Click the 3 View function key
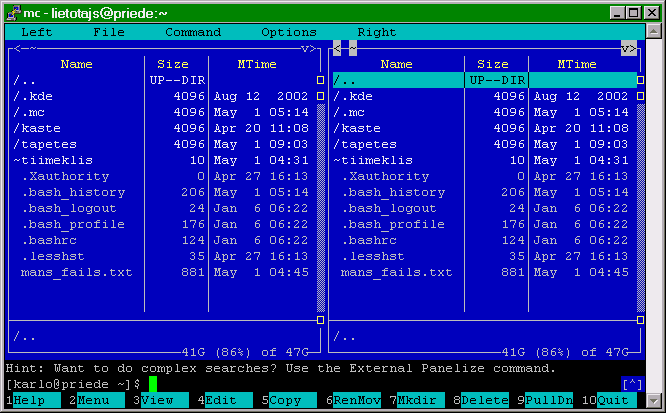Viewport: 666px width, 413px height. [161, 400]
